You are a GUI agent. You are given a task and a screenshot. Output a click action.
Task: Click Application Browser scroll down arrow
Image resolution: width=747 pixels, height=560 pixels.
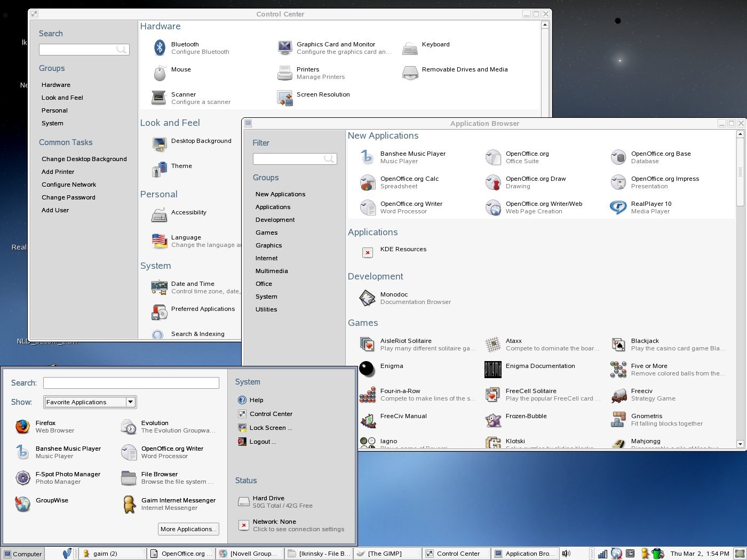740,444
